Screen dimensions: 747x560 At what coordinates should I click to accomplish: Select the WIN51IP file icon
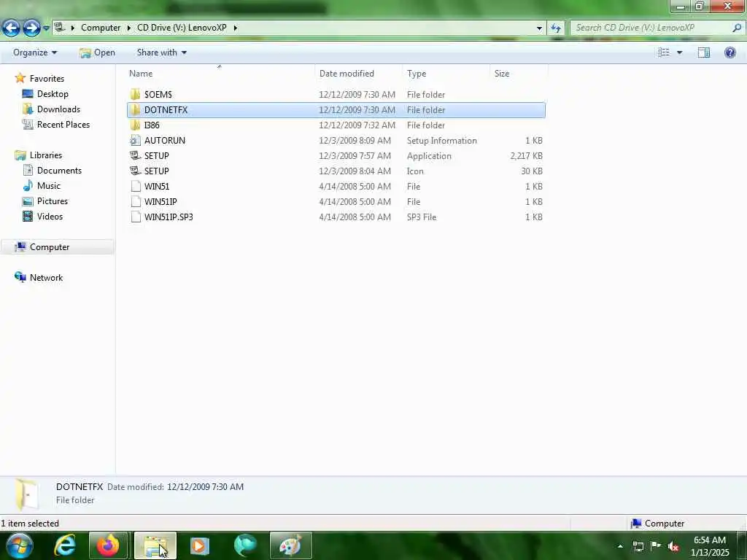click(135, 201)
